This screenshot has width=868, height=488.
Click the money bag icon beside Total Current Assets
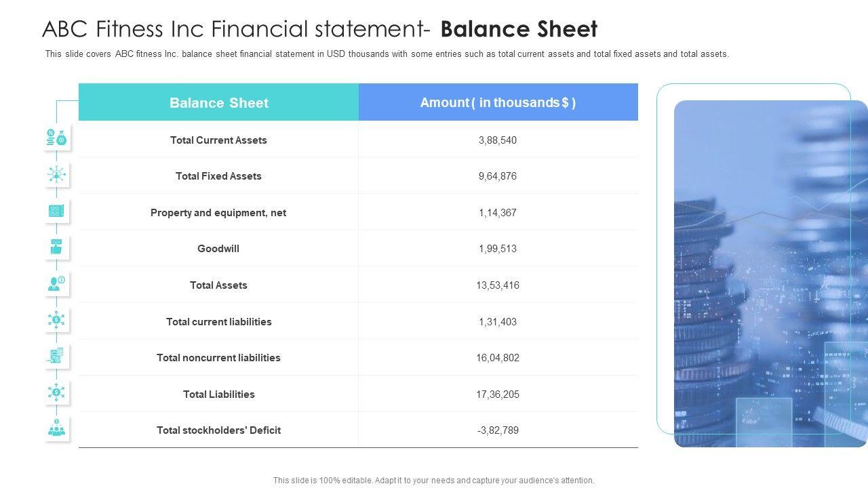56,138
